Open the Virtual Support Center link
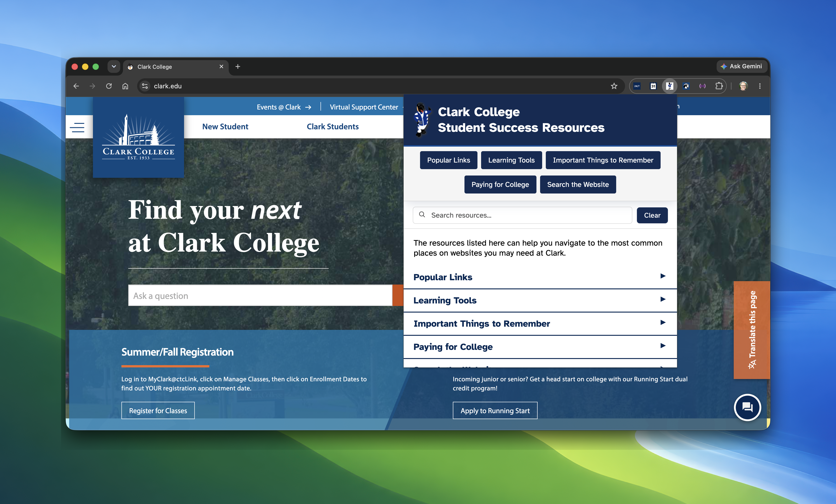836x504 pixels. pos(364,107)
